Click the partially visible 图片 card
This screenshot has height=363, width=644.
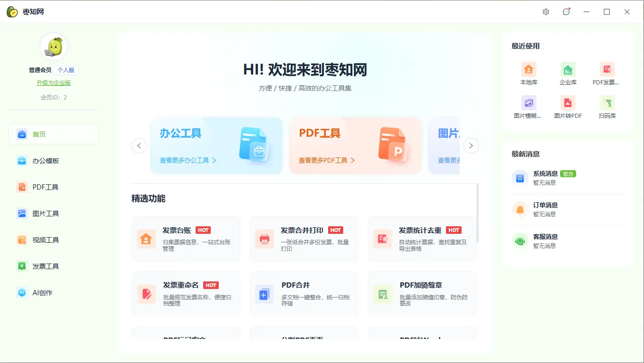[x=444, y=146]
